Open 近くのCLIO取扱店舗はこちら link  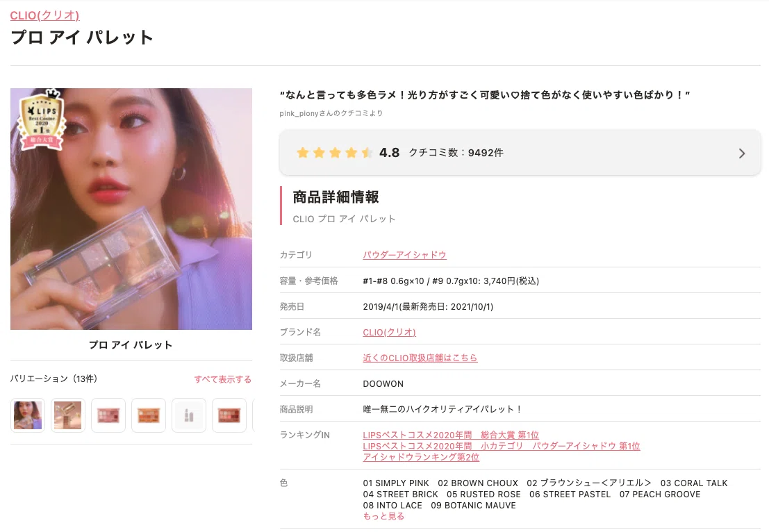(x=420, y=358)
